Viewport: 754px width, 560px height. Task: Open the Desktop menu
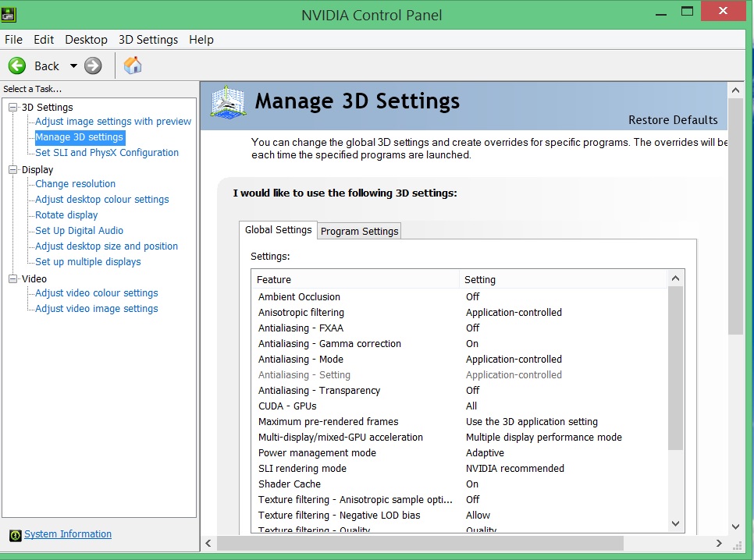click(x=86, y=40)
